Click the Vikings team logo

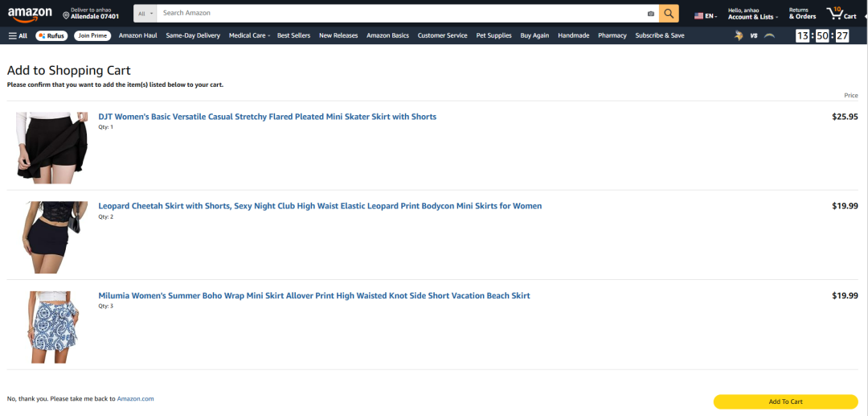point(739,35)
